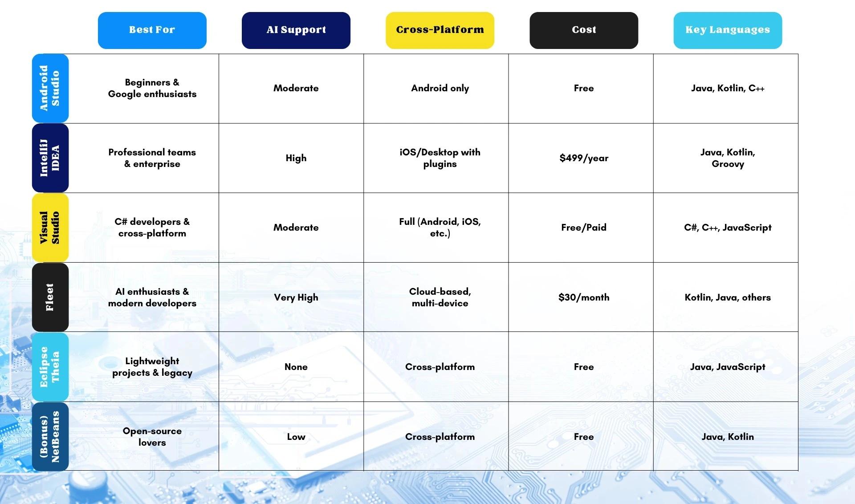The height and width of the screenshot is (504, 855).
Task: Expand the IntelliJ IDEA plugin details
Action: 439,158
